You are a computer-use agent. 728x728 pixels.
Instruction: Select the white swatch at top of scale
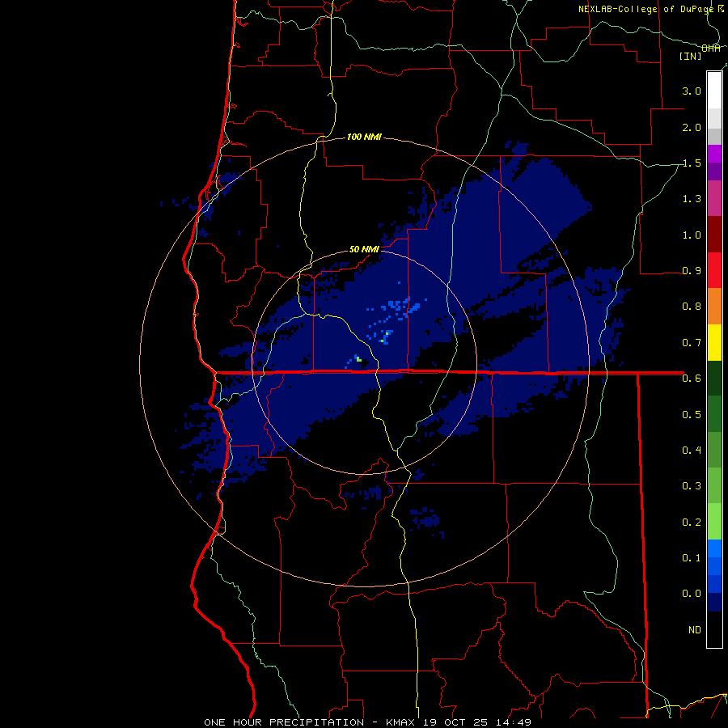pos(714,90)
